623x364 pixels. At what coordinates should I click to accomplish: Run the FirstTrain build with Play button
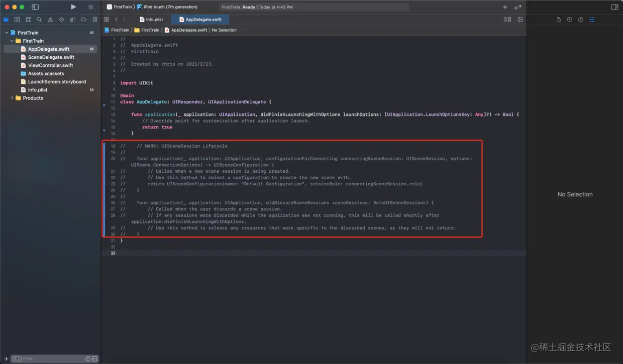(x=73, y=7)
